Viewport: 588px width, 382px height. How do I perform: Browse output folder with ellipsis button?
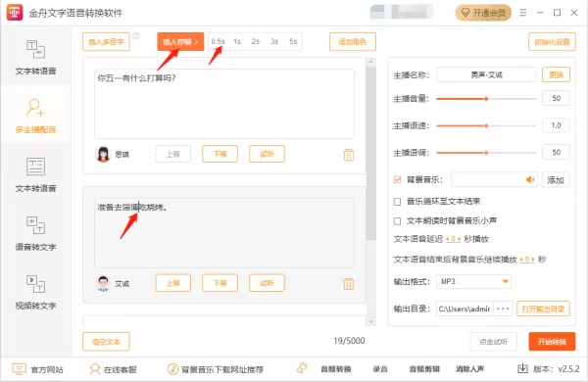coord(503,309)
